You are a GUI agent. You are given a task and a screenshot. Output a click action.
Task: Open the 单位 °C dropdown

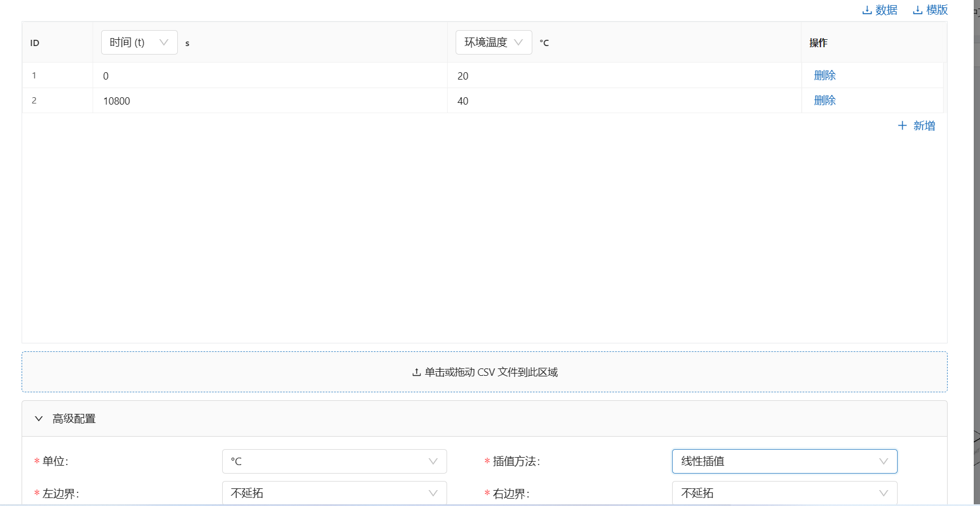[335, 461]
